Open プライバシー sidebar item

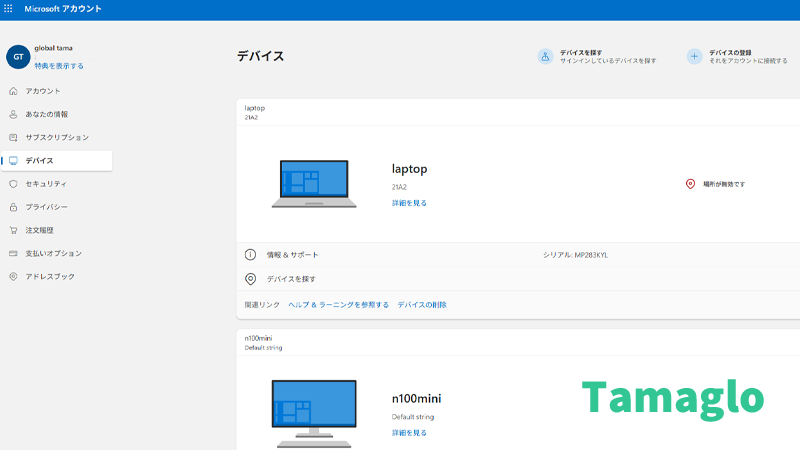(x=46, y=207)
